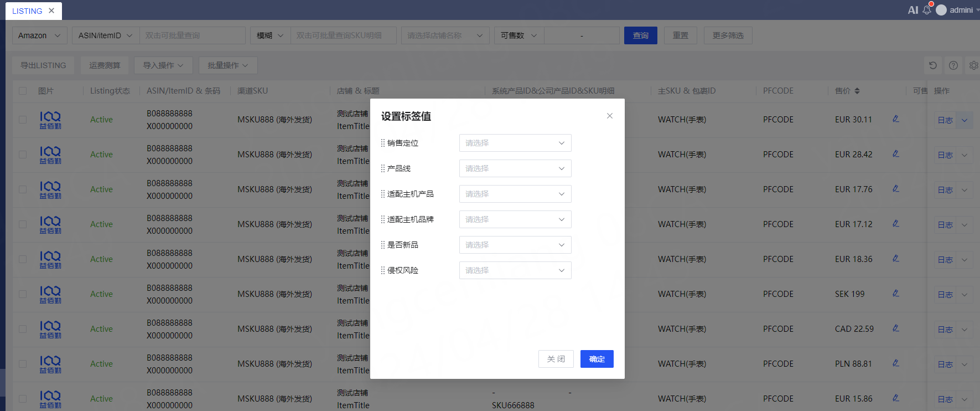Check the row priced EUR 17.76

[x=23, y=189]
